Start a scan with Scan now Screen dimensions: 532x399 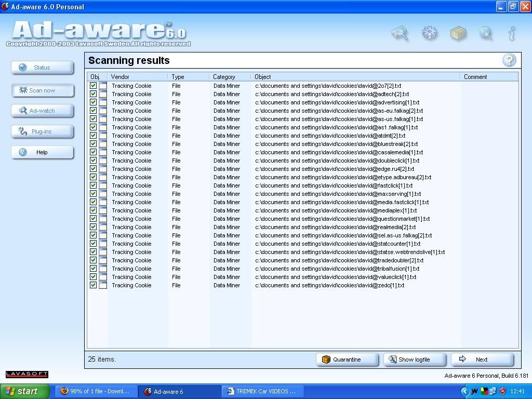click(x=43, y=90)
